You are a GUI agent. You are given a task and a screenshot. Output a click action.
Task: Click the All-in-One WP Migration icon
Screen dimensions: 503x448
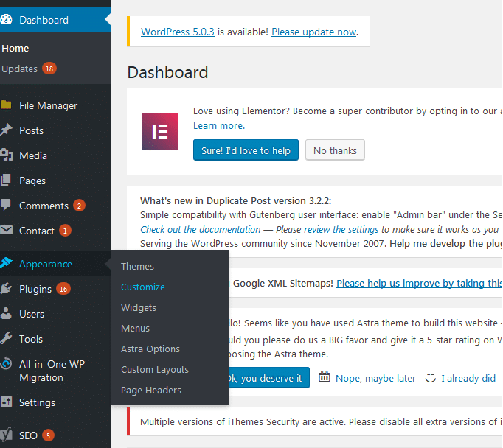pyautogui.click(x=6, y=364)
